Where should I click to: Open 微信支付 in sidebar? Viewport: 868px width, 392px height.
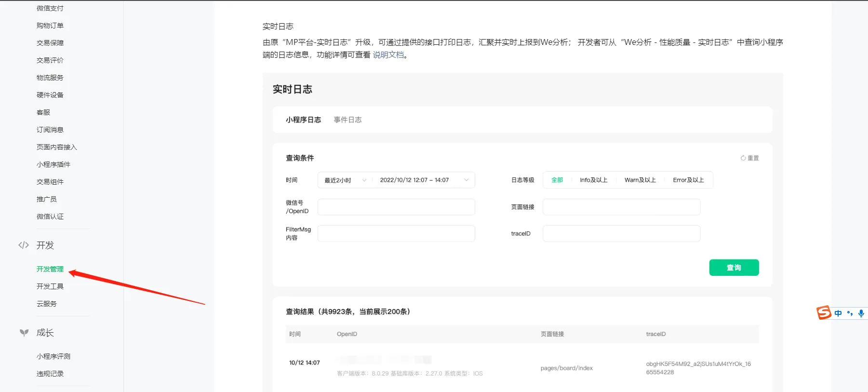[50, 8]
